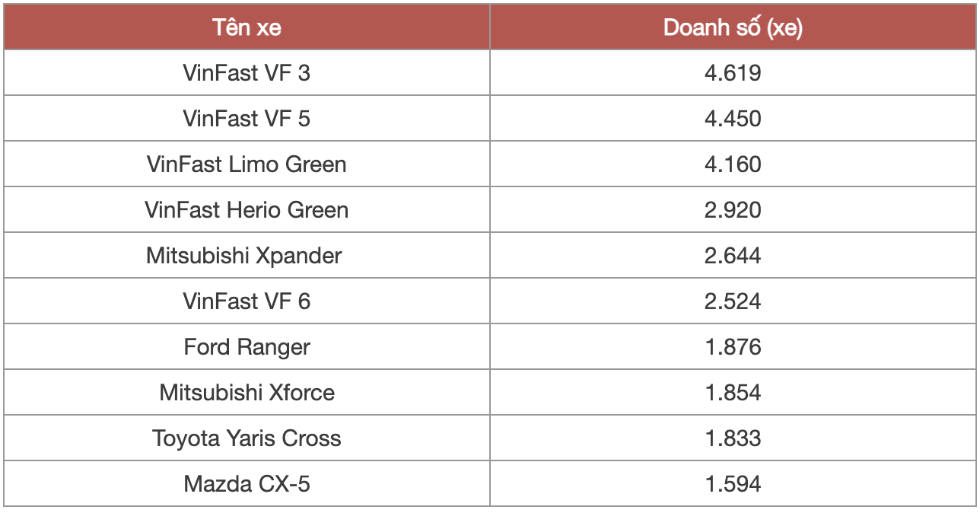Select the VinFast VF 6 cell
The width and height of the screenshot is (980, 513).
(x=247, y=301)
